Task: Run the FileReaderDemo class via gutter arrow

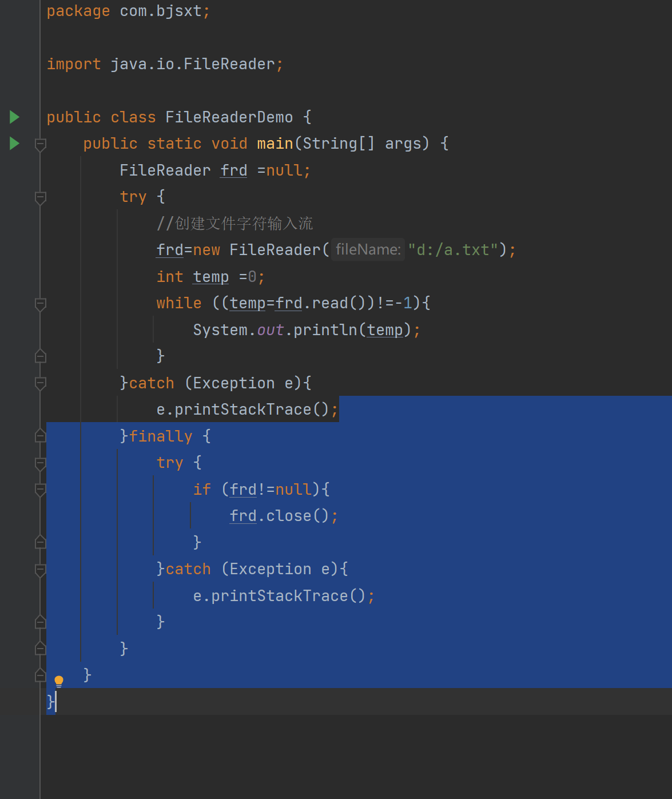Action: tap(15, 117)
